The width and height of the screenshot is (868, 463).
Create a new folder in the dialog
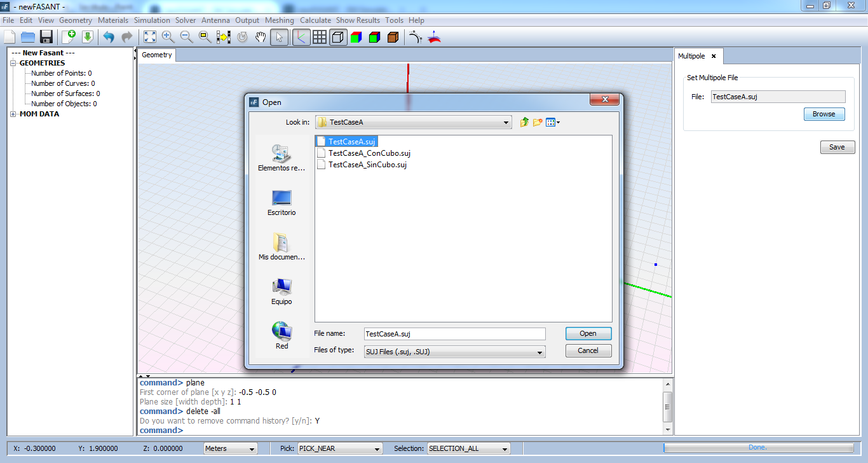pyautogui.click(x=538, y=122)
